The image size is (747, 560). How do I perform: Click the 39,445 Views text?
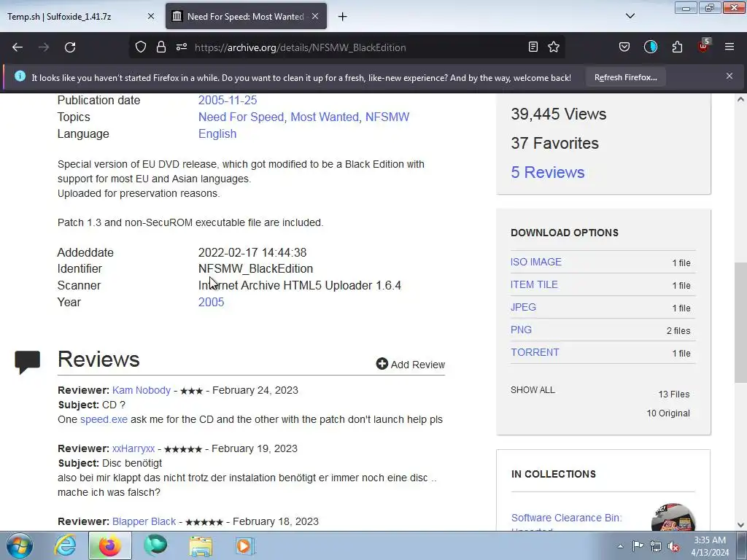click(x=558, y=114)
